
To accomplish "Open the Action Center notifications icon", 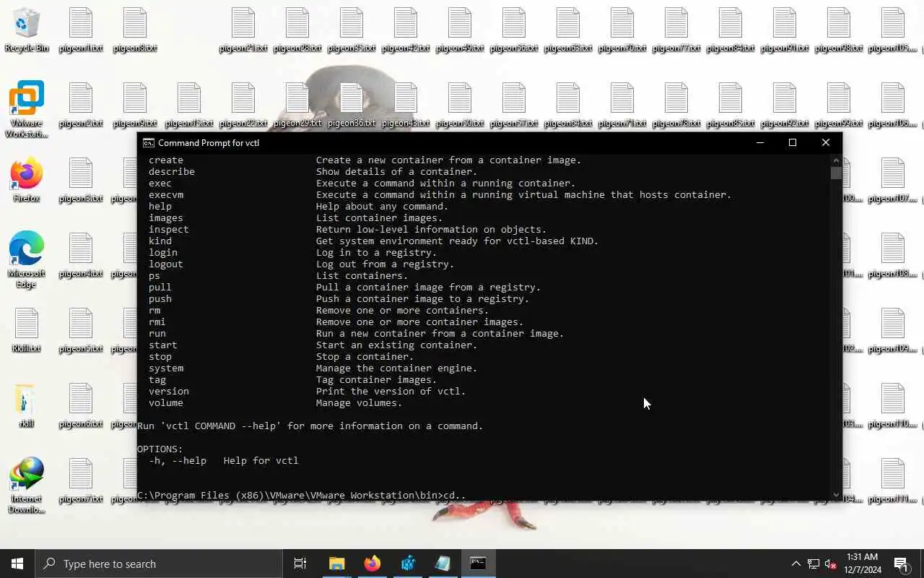I will click(x=901, y=564).
